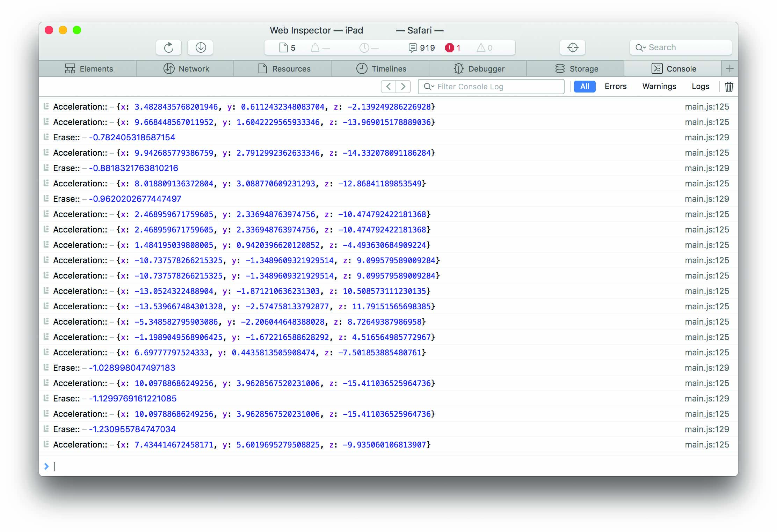
Task: Select Acceleration row with x: -5.348582795903086
Action: pyautogui.click(x=388, y=322)
